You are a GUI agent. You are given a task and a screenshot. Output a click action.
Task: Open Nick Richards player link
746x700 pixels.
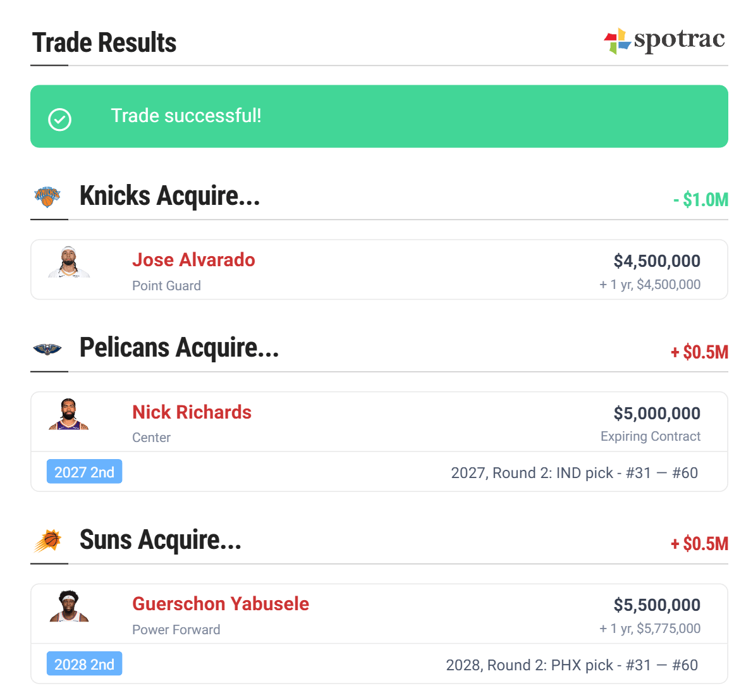click(x=192, y=412)
